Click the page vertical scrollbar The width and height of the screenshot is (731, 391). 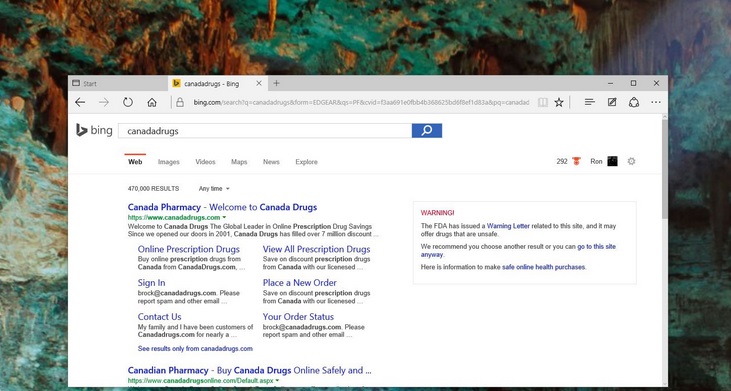(664, 170)
